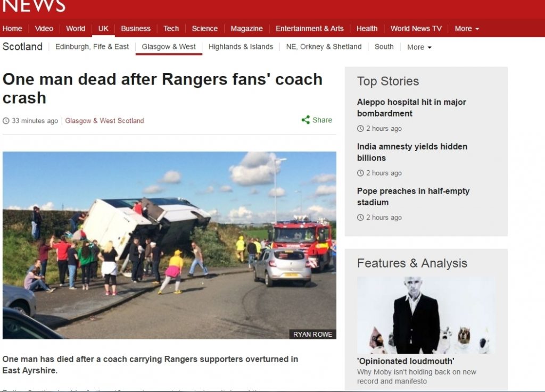Expand the More dropdown in the Scotland sub-navigation
Viewport: 545px width, 392px height.
click(419, 47)
